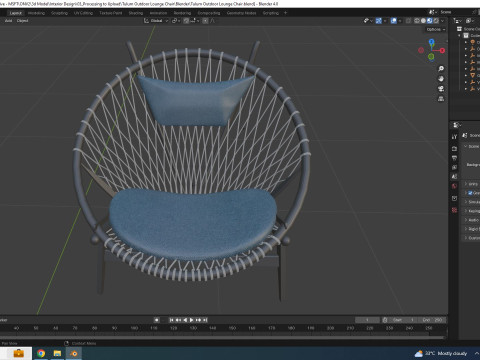
Task: Toggle camera view with camera icon
Action: coord(441,89)
